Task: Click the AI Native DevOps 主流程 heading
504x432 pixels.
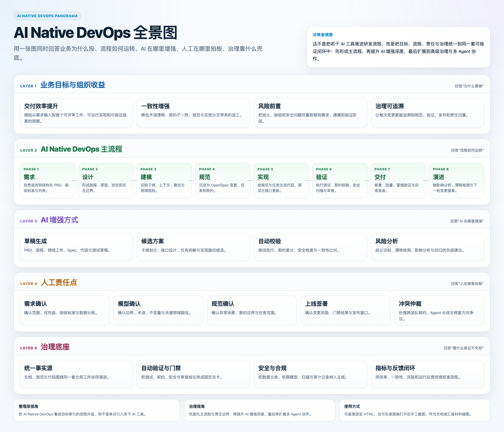Action: (x=82, y=149)
